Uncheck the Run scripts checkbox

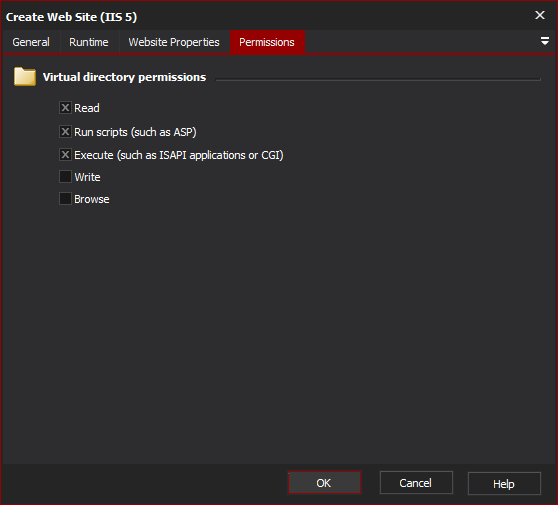[65, 132]
